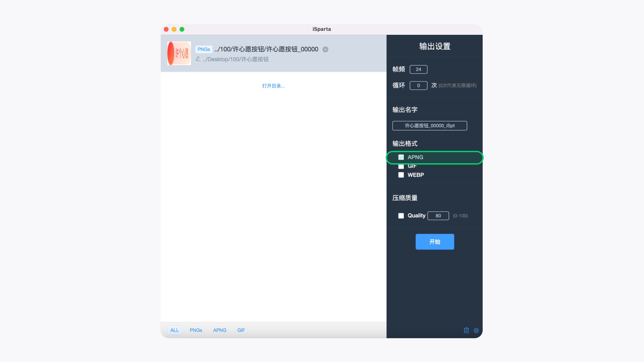The width and height of the screenshot is (644, 362).
Task: Enable the WEBP format checkbox
Action: [401, 175]
